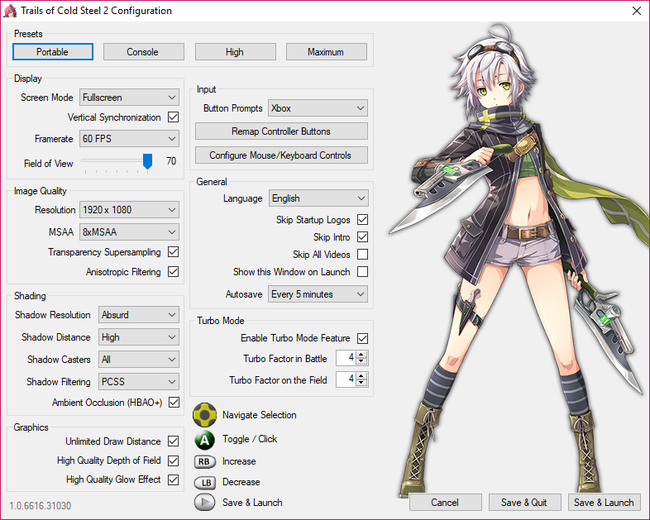Enable the Skip All Videos option
The image size is (650, 520).
(x=362, y=255)
